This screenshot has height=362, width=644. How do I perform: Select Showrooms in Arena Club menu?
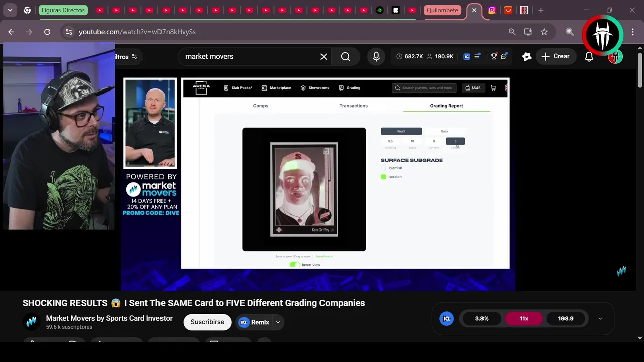tap(315, 88)
